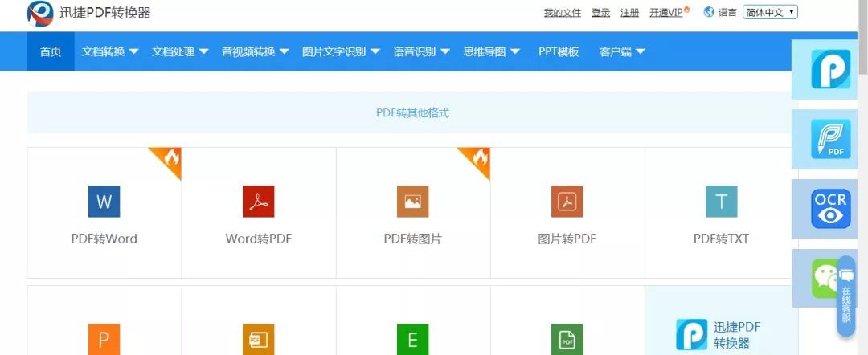This screenshot has width=868, height=355.
Task: Click the PDF转TXT label
Action: tap(721, 239)
